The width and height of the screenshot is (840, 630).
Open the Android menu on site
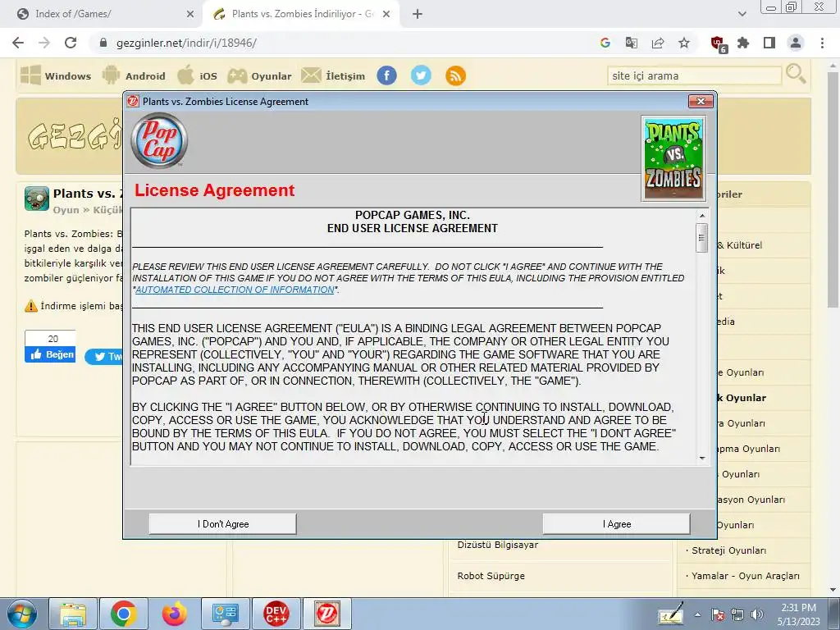click(134, 75)
